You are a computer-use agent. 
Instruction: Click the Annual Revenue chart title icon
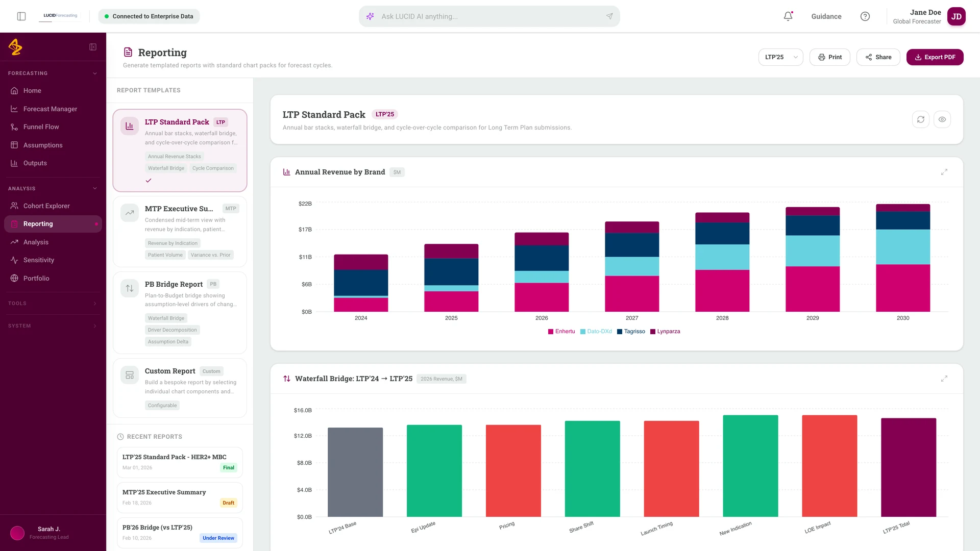[x=287, y=172]
